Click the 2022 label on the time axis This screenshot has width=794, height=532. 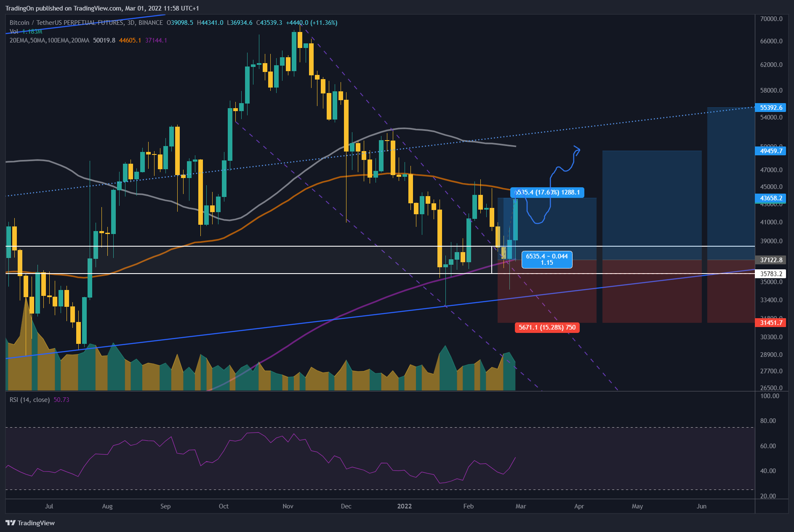pyautogui.click(x=405, y=506)
